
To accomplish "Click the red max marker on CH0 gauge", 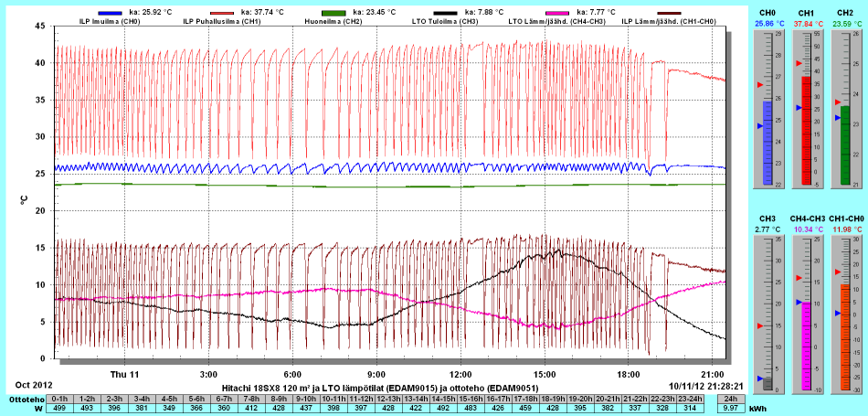I will click(x=757, y=84).
